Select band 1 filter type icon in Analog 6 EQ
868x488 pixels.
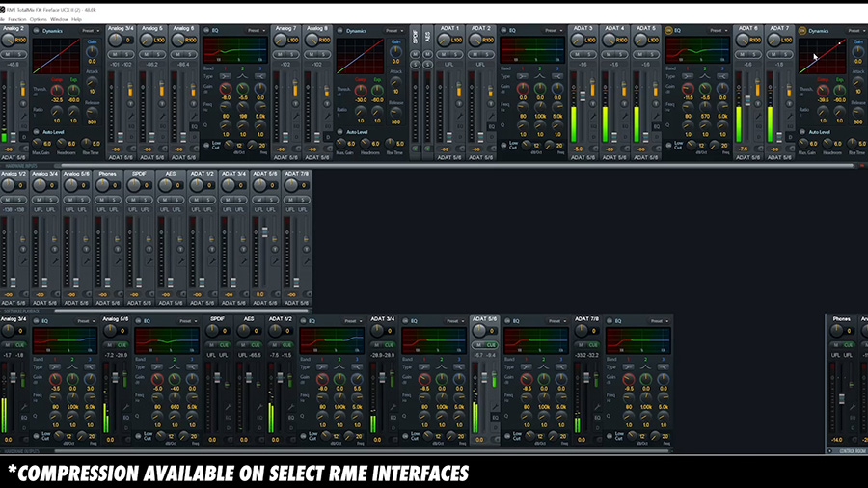pos(226,76)
